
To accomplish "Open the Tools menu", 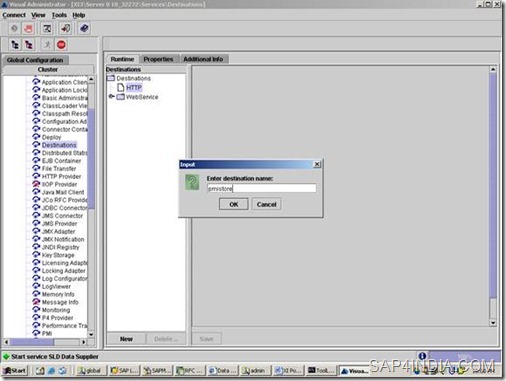I will [59, 15].
